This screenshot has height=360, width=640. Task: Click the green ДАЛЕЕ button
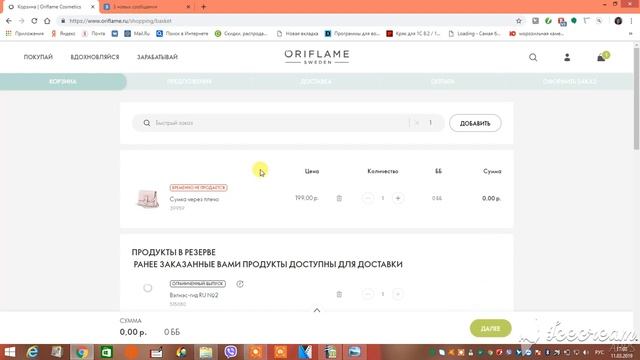490,328
